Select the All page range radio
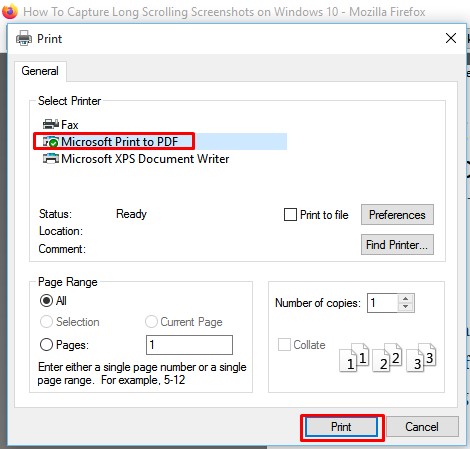The image size is (470, 449). click(46, 301)
